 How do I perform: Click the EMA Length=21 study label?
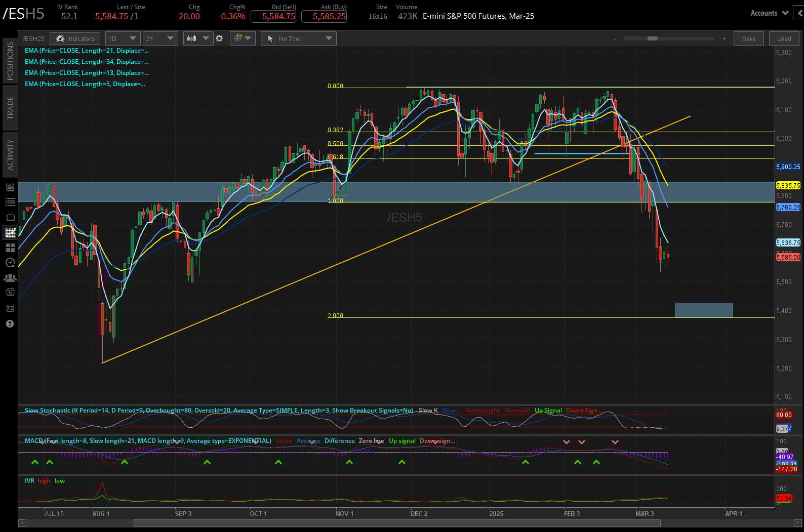(87, 51)
